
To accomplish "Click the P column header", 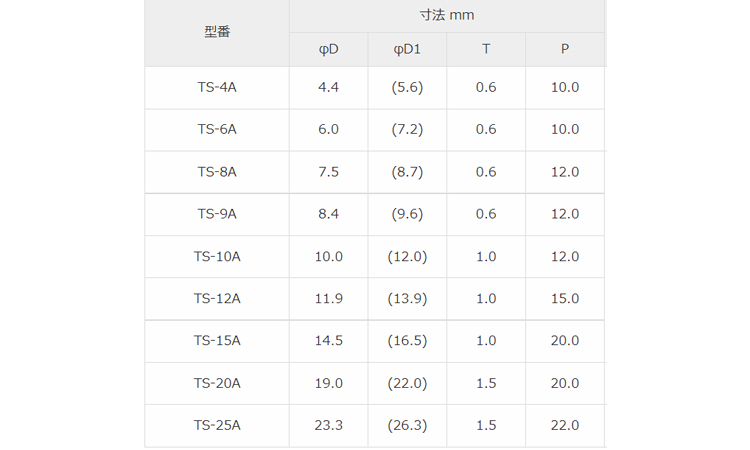I will [x=565, y=49].
